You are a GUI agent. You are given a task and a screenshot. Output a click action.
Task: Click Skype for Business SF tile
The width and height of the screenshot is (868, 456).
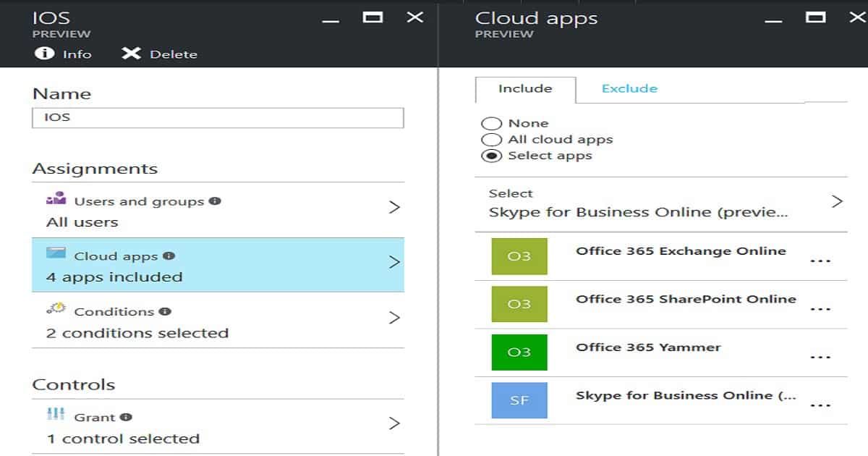pos(519,400)
